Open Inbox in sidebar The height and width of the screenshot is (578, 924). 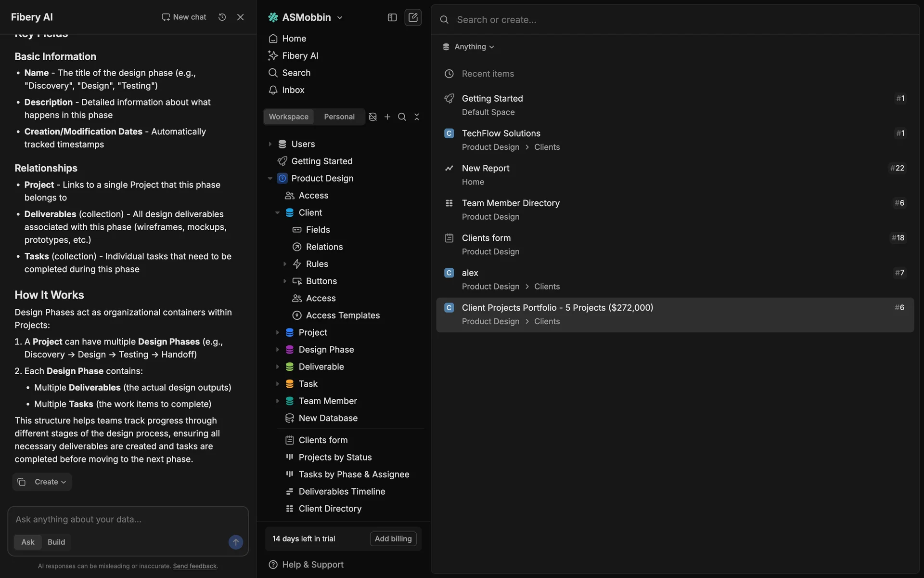pyautogui.click(x=293, y=90)
